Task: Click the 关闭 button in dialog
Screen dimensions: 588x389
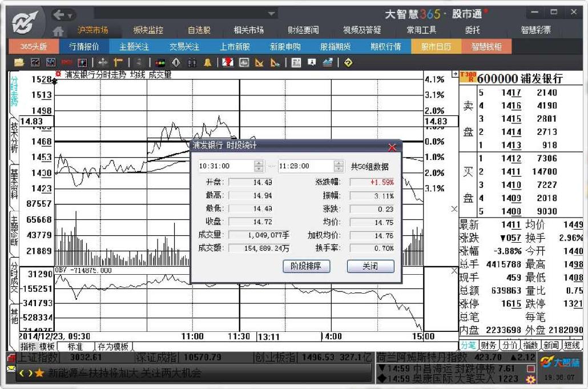Action: point(370,266)
